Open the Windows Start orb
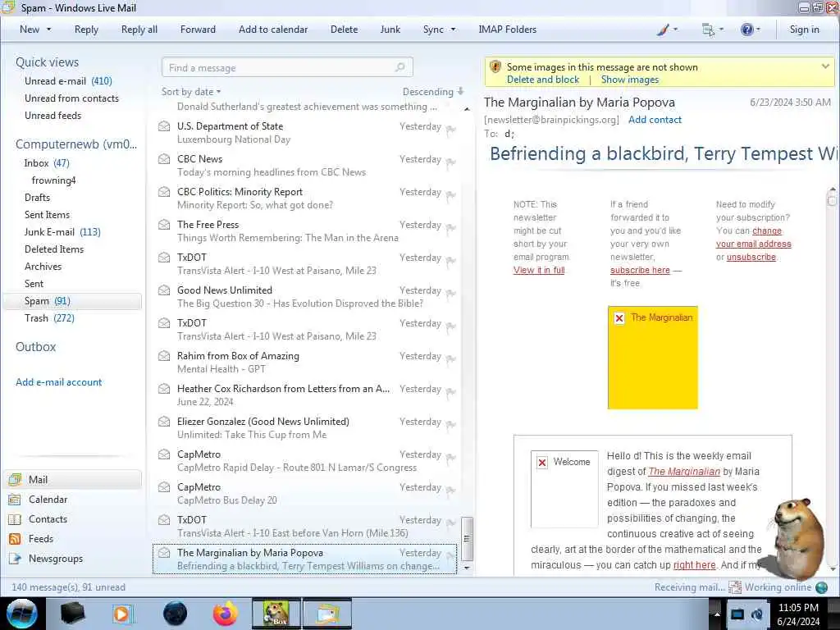The image size is (840, 630). tap(22, 614)
